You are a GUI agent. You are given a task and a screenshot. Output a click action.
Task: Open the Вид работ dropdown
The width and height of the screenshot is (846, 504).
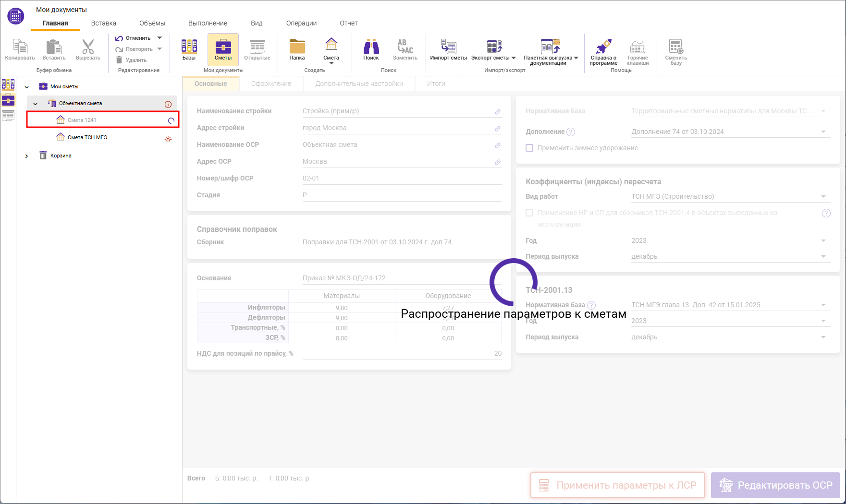pos(823,196)
